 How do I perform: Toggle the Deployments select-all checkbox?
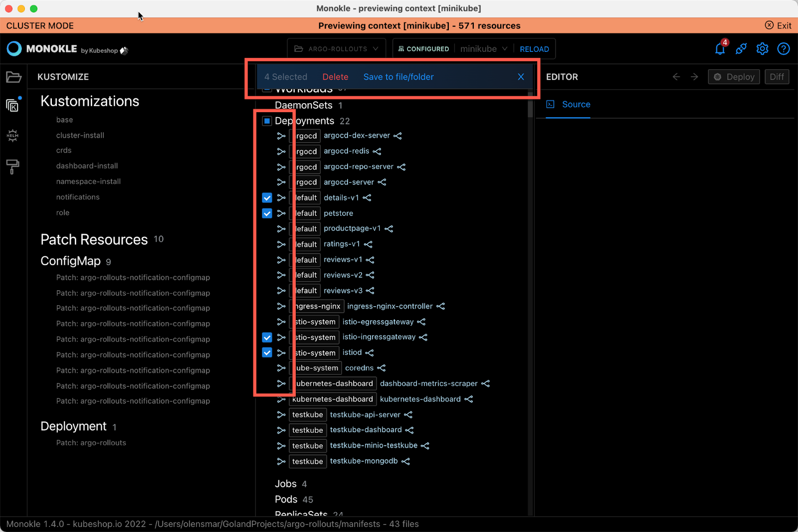click(267, 121)
